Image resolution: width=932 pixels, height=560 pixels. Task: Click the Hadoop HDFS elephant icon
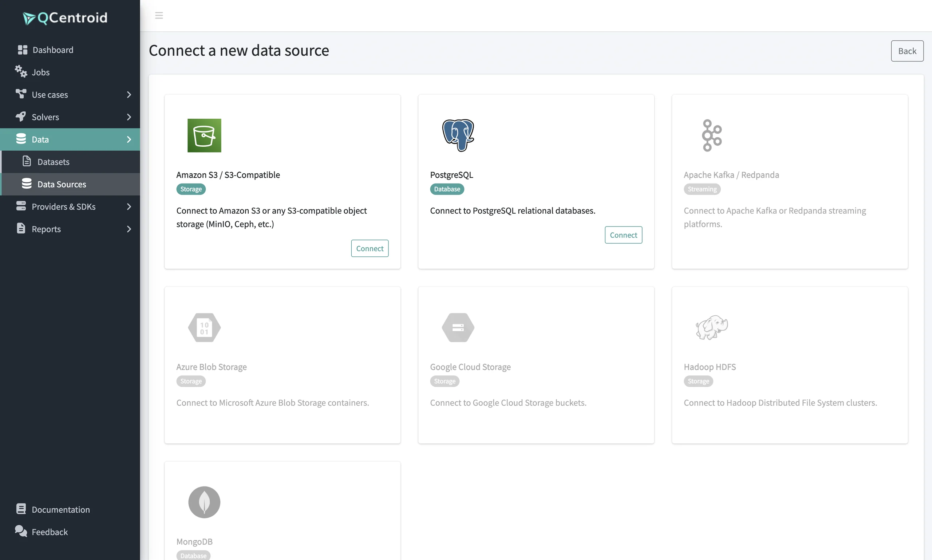coord(712,328)
